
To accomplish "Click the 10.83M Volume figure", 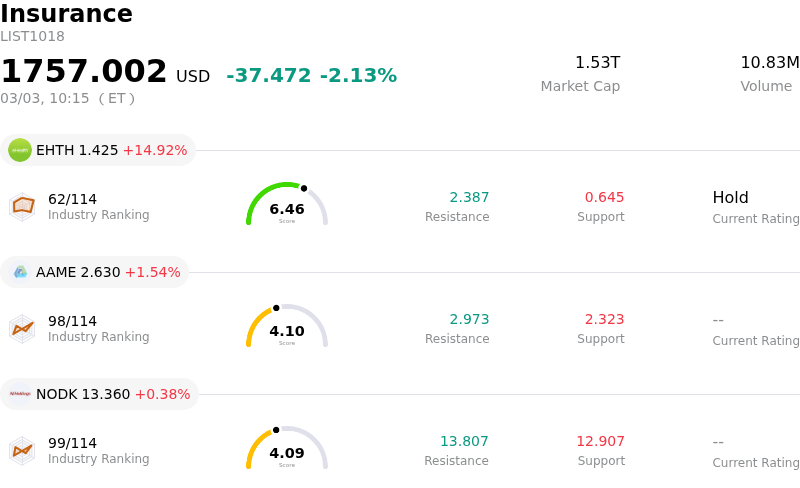I will click(769, 63).
